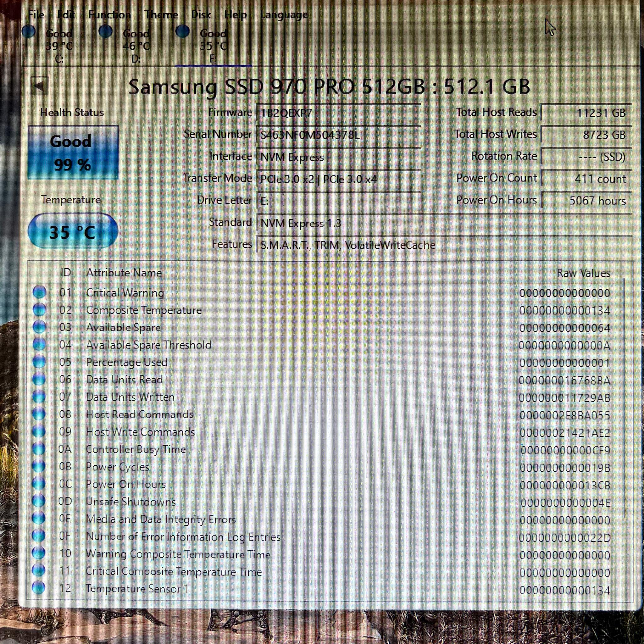This screenshot has width=644, height=644.
Task: Open the File menu
Action: tap(36, 15)
